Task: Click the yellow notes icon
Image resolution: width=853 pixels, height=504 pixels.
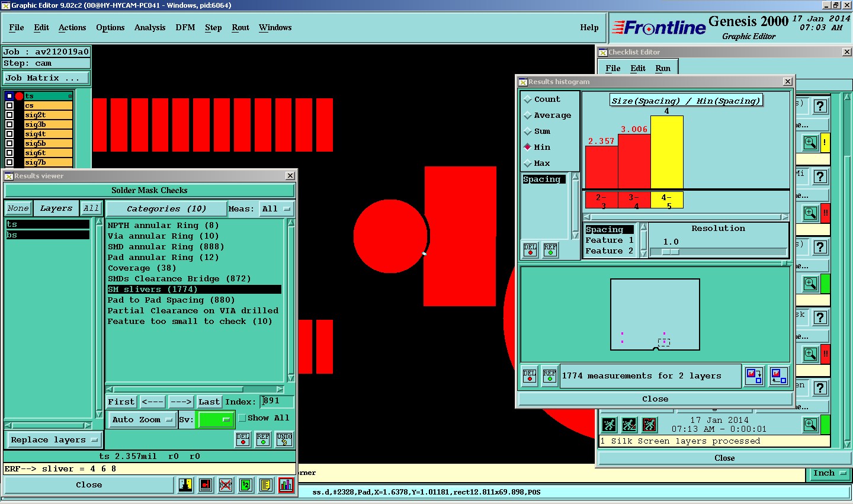Action: [x=266, y=485]
